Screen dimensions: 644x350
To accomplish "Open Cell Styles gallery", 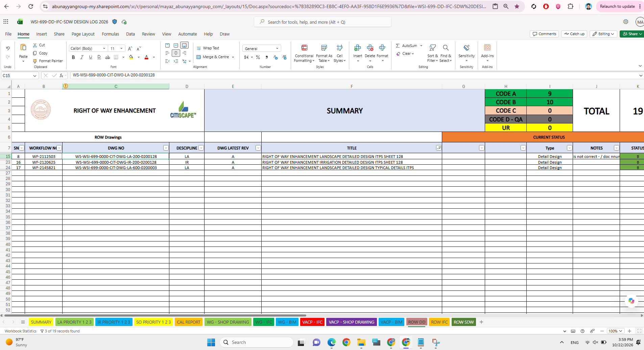I will 340,53.
